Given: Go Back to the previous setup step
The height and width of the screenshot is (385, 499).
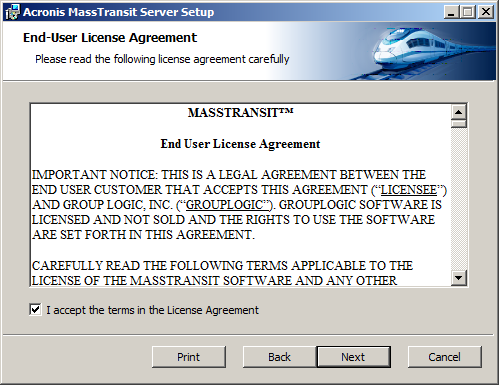Looking at the screenshot, I should point(279,357).
